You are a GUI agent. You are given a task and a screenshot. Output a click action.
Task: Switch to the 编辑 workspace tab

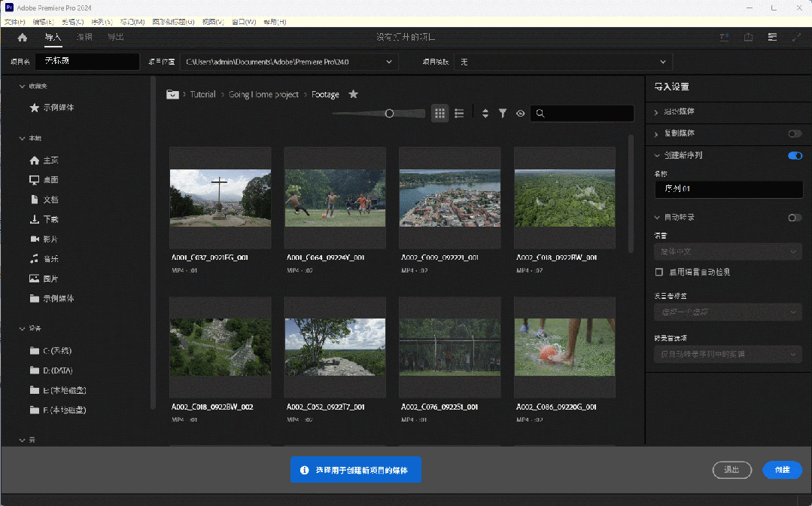[84, 38]
